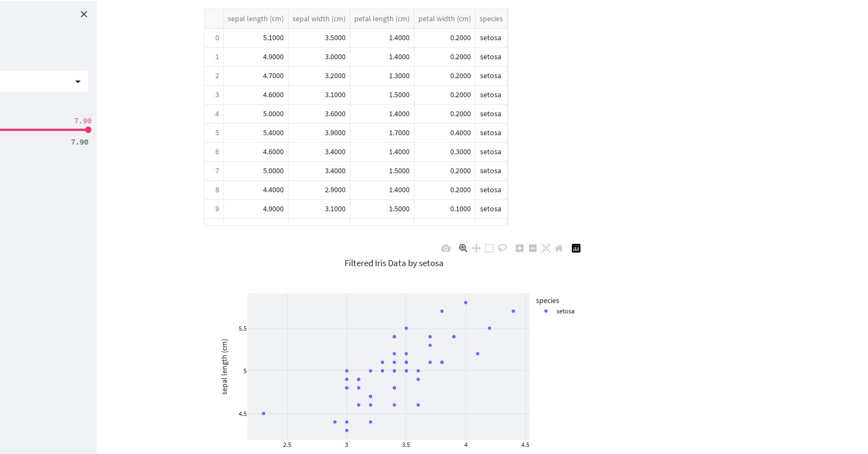Screen dimensions: 868x454
Task: Select the Zoom tool in chart toolbar
Action: [463, 248]
